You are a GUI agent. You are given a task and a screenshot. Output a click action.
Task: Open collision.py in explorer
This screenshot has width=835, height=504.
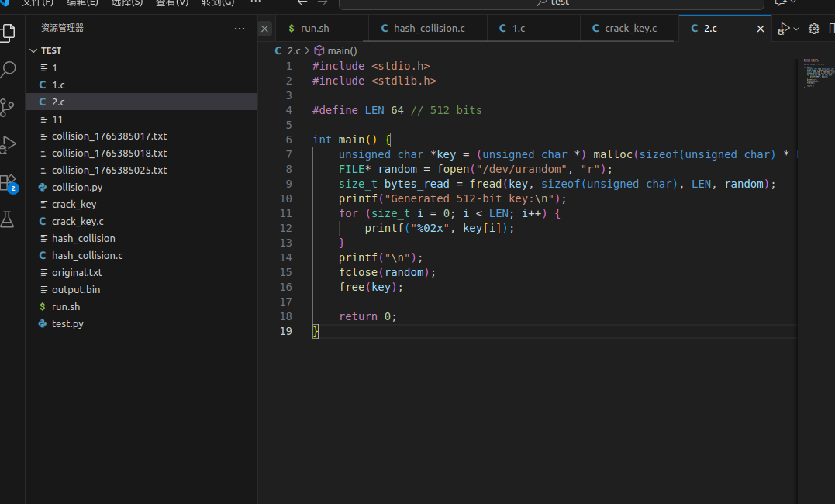tap(142, 187)
